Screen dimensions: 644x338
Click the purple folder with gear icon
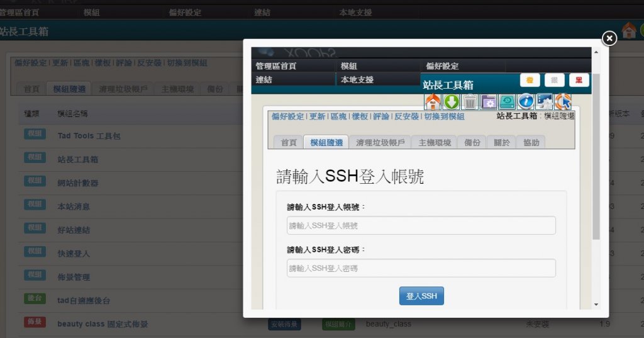click(489, 101)
